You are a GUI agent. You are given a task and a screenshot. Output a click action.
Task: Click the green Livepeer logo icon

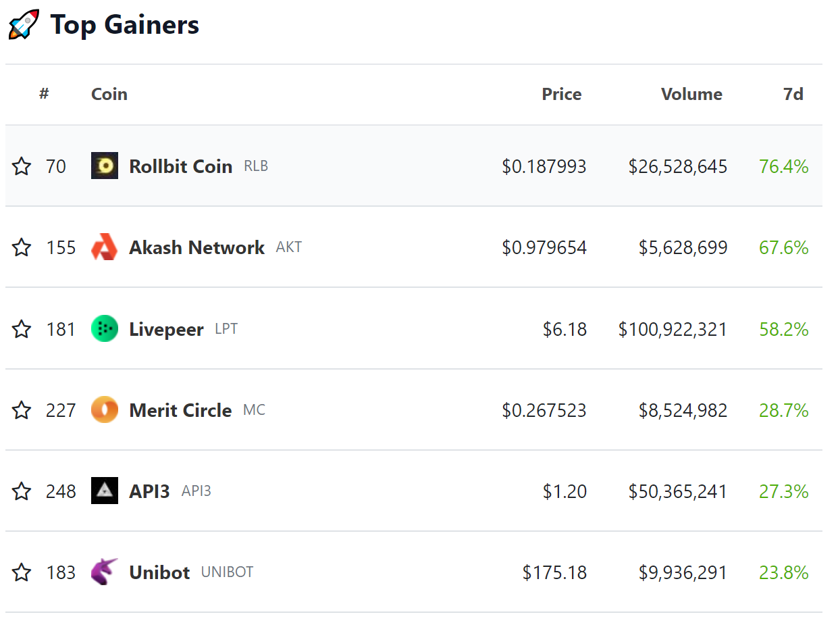coord(105,329)
